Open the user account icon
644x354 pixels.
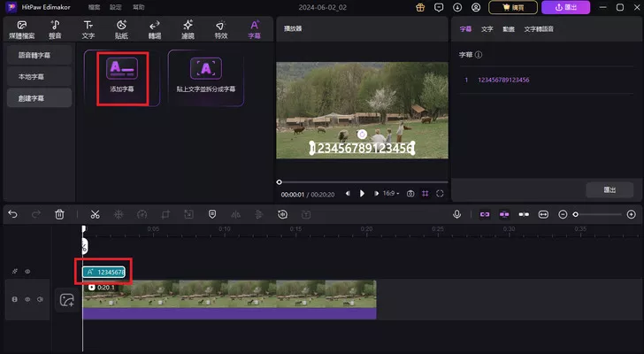(x=476, y=7)
